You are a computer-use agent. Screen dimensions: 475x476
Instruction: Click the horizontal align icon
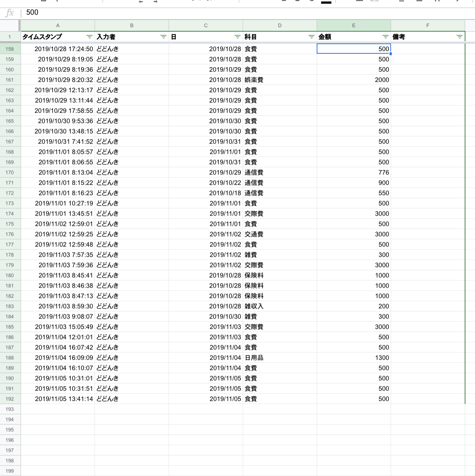401,2
